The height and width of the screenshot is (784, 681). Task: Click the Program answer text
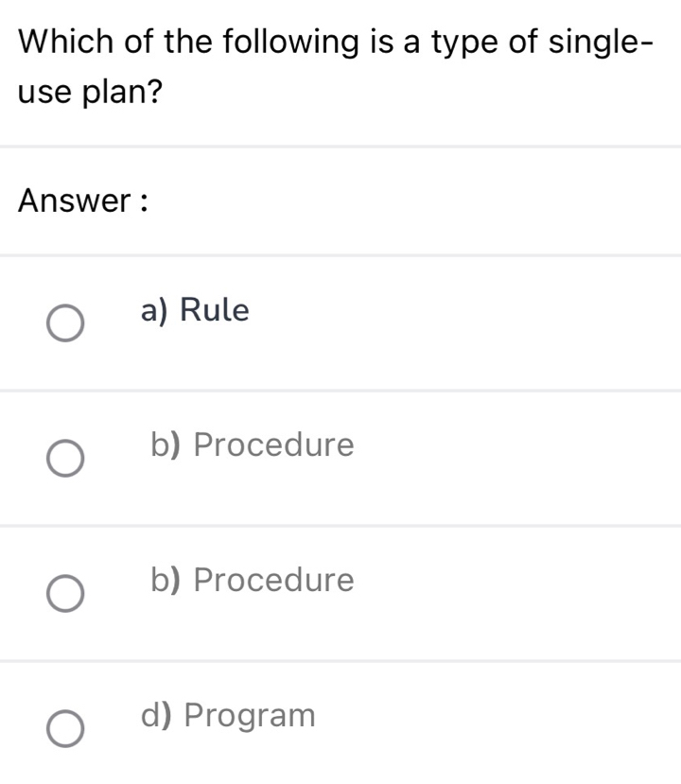227,715
